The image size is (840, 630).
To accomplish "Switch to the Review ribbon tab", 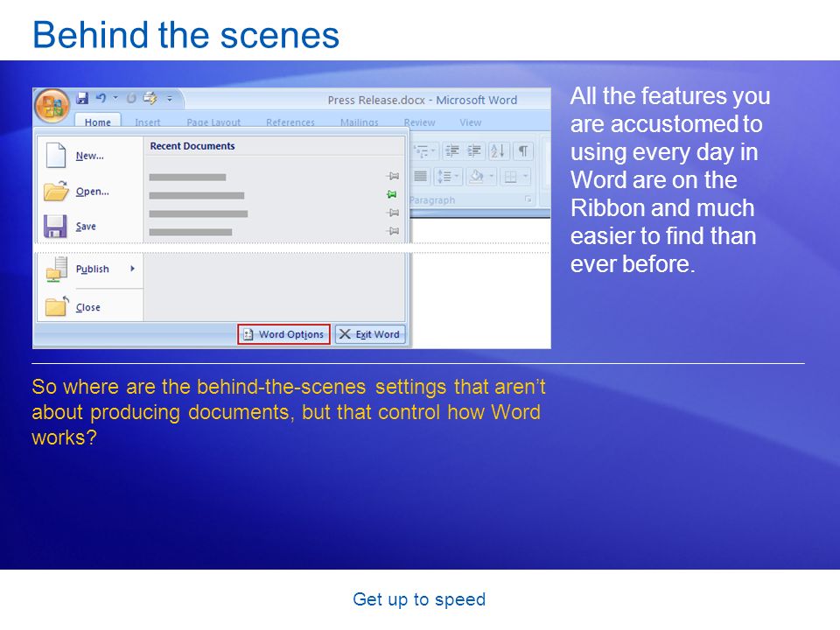I will pyautogui.click(x=419, y=122).
